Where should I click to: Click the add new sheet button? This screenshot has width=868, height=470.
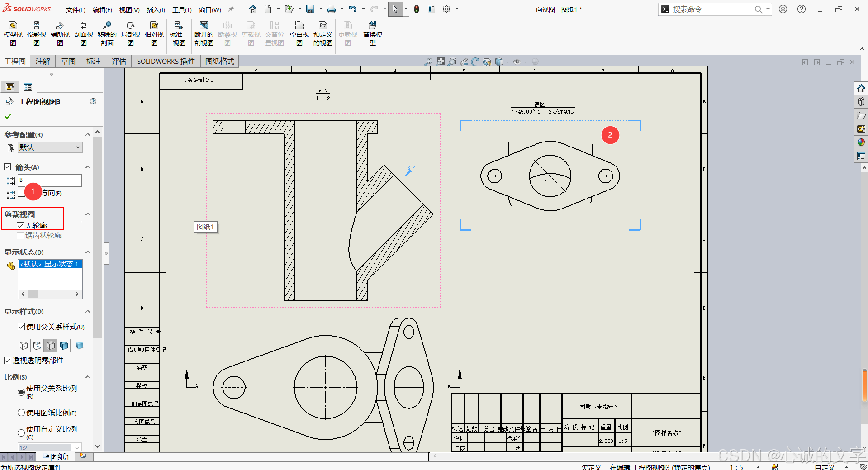[83, 456]
